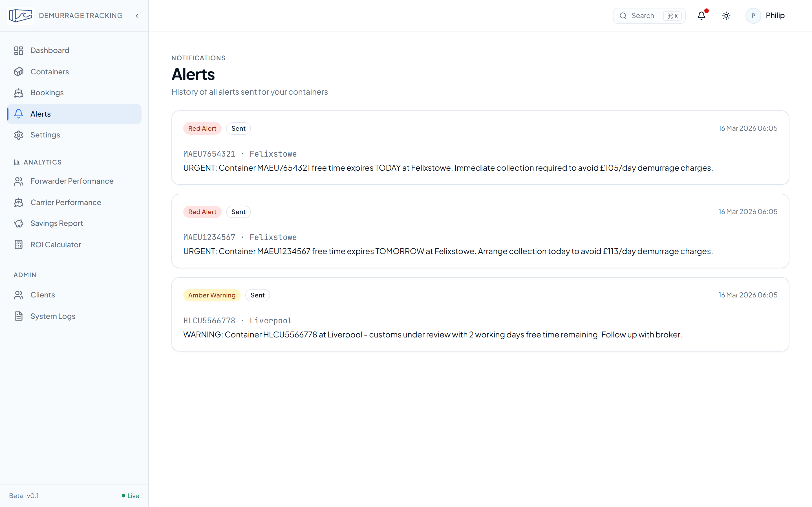Open the Dashboard panel
This screenshot has height=507, width=812.
click(x=50, y=50)
